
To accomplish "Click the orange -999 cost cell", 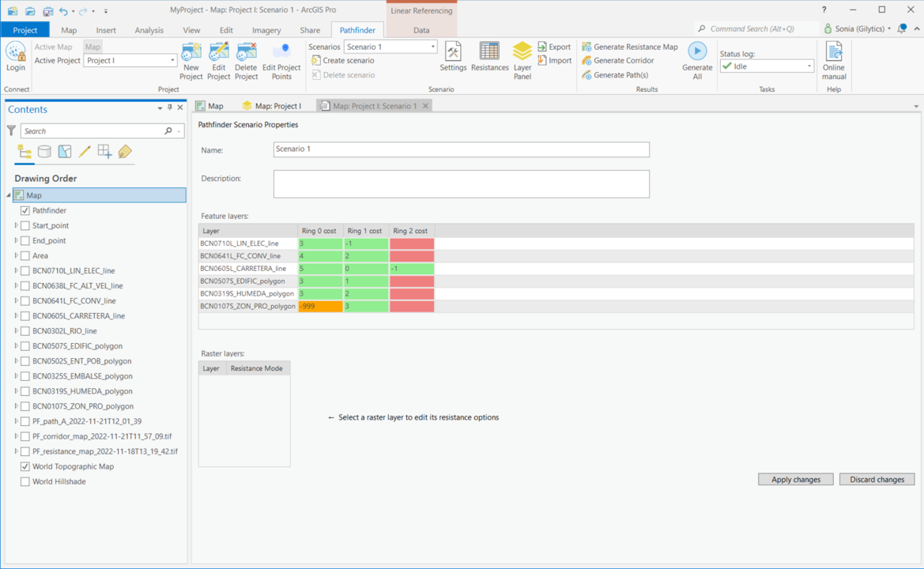I will (319, 306).
